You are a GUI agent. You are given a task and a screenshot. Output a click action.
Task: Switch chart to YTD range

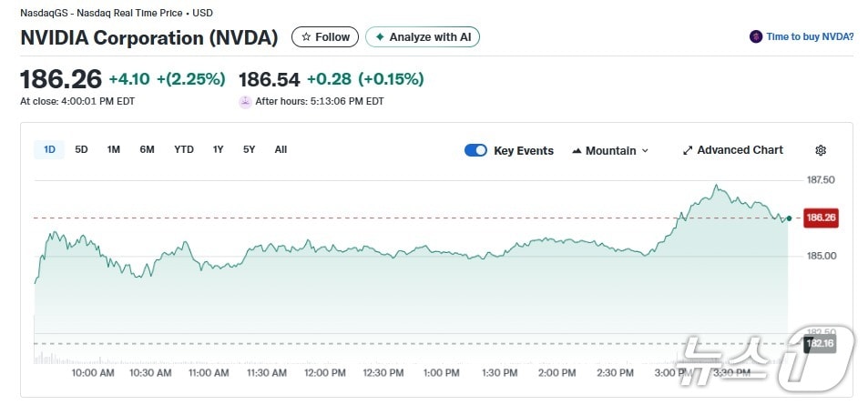(184, 149)
